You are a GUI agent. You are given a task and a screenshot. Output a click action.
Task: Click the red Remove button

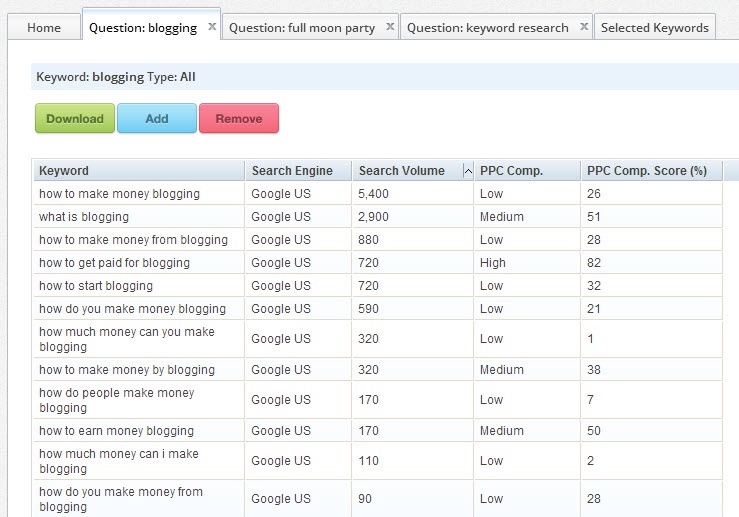point(239,118)
